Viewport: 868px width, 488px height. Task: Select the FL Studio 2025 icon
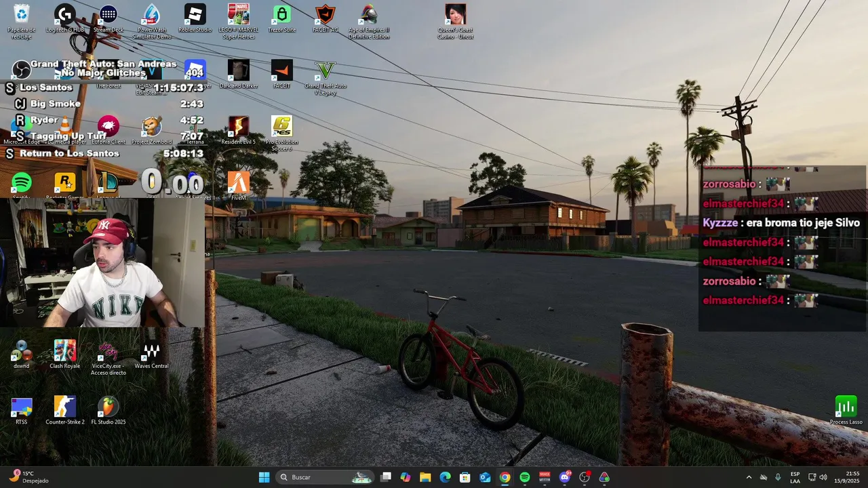tap(108, 411)
